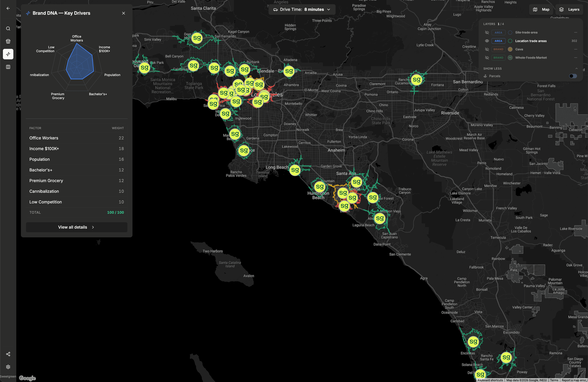This screenshot has height=382, width=588.
Task: Click the Sweetgreen marker at Encinitas
Action: point(473,342)
